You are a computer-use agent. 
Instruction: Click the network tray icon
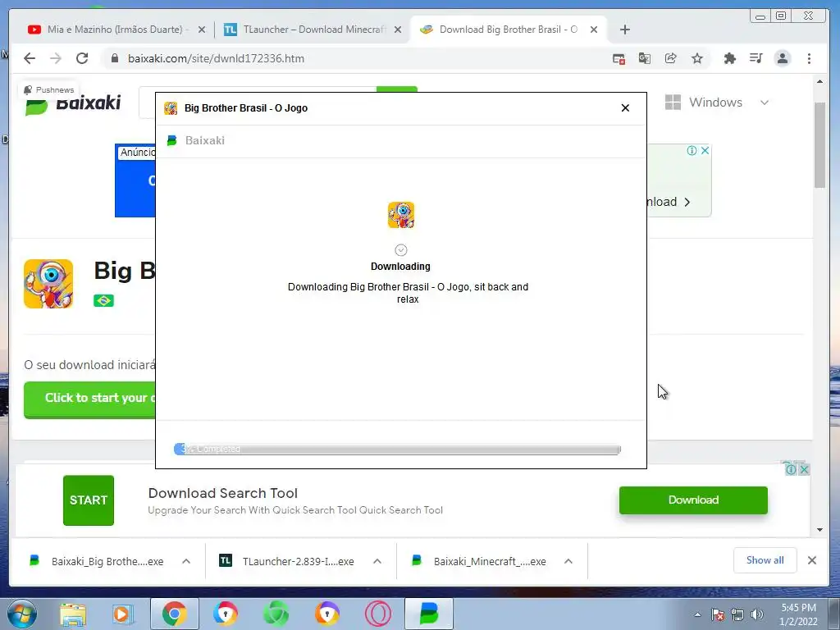click(737, 614)
